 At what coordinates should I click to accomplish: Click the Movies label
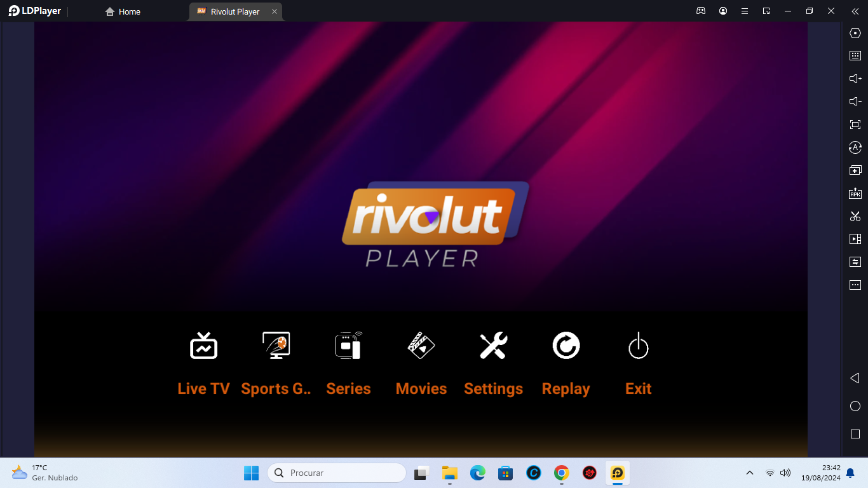coord(421,389)
